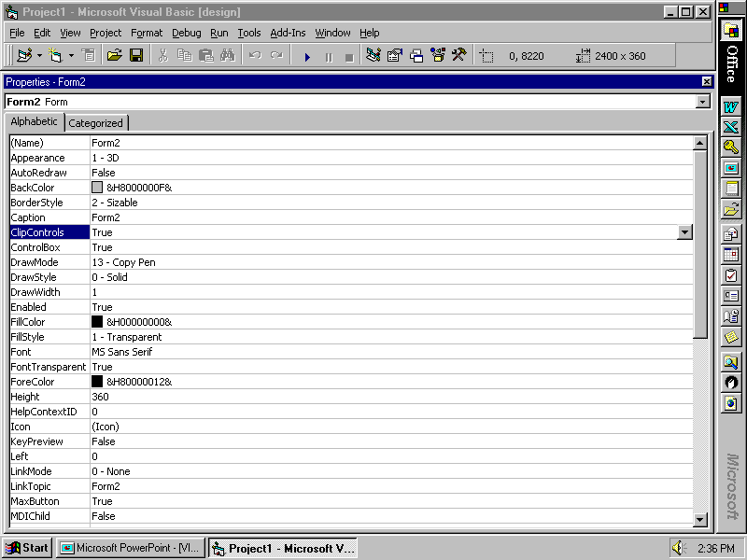Launch Microsoft Excel from the Office shortcut bar
This screenshot has width=747, height=560.
coord(731,128)
